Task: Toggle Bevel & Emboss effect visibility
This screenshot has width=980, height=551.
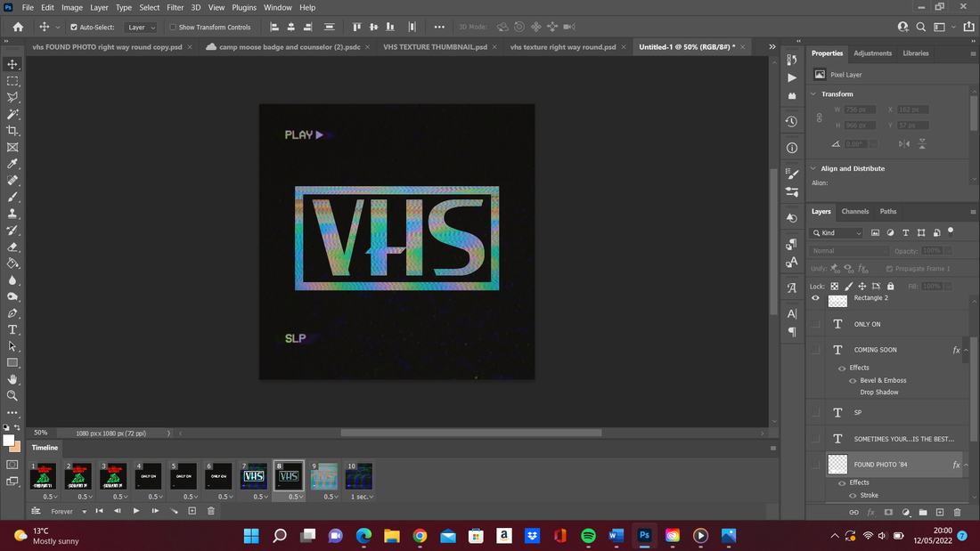Action: point(853,380)
